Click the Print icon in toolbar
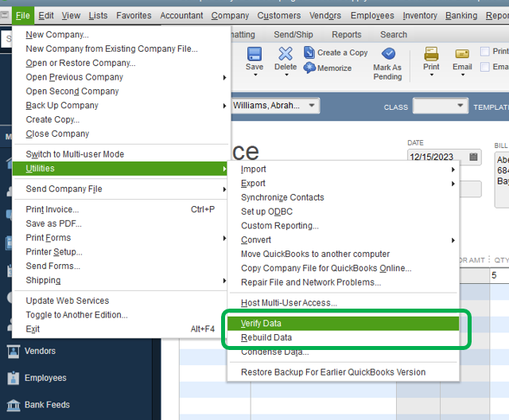Viewport: 509px width, 420px height. (x=431, y=54)
